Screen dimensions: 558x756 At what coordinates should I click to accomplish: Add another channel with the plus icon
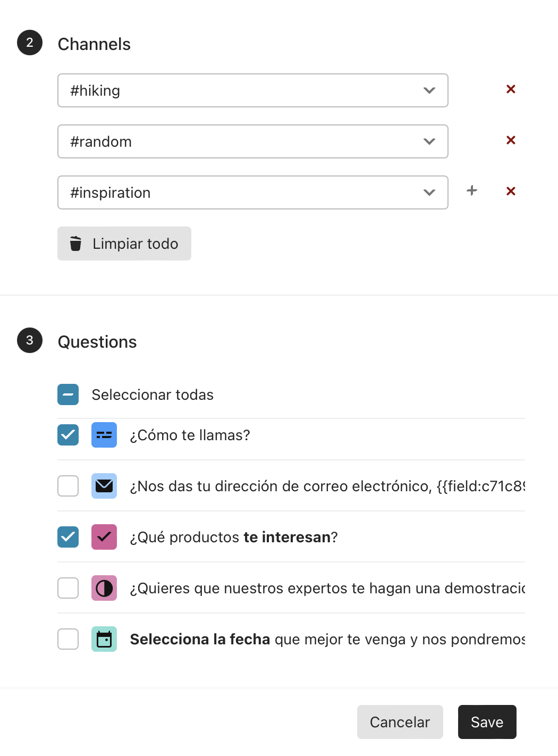(472, 191)
